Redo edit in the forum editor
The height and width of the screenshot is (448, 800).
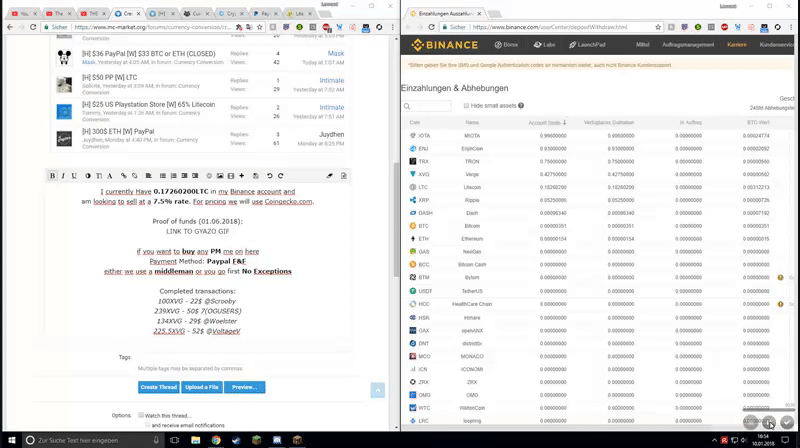281,176
